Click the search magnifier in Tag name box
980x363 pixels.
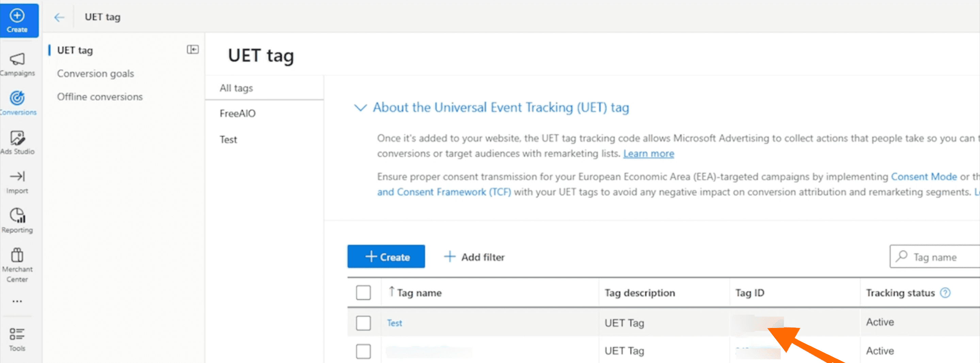pos(901,256)
